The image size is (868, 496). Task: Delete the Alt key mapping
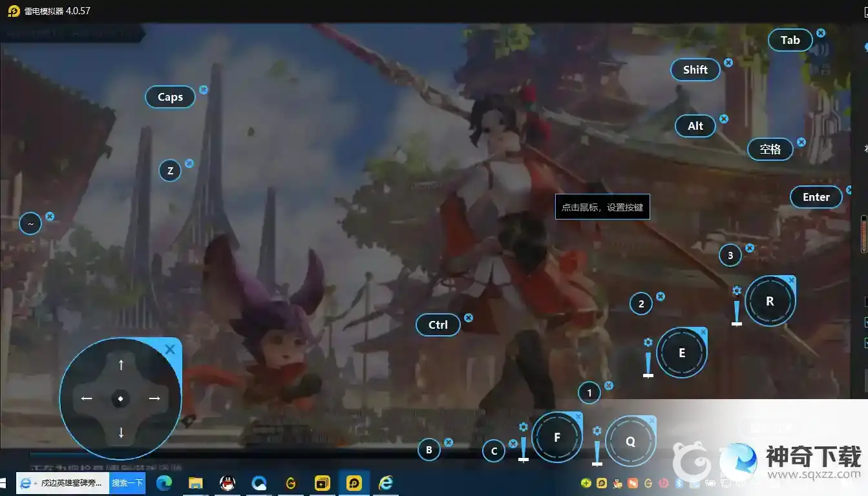pyautogui.click(x=724, y=119)
